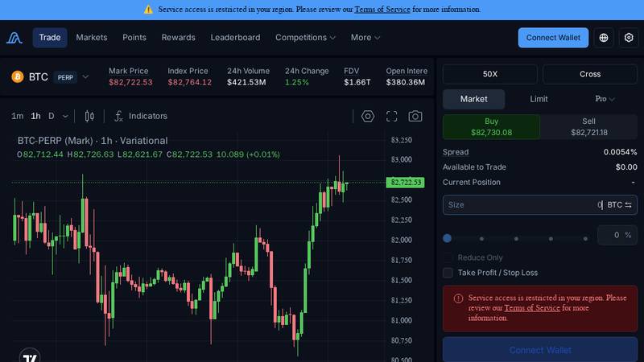Screen dimensions: 644x362
Task: Select the Sell side at $82,721.18
Action: 588,127
